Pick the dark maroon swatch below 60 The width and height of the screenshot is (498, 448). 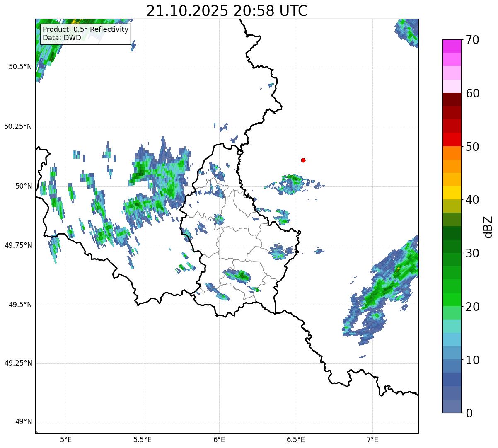(452, 100)
